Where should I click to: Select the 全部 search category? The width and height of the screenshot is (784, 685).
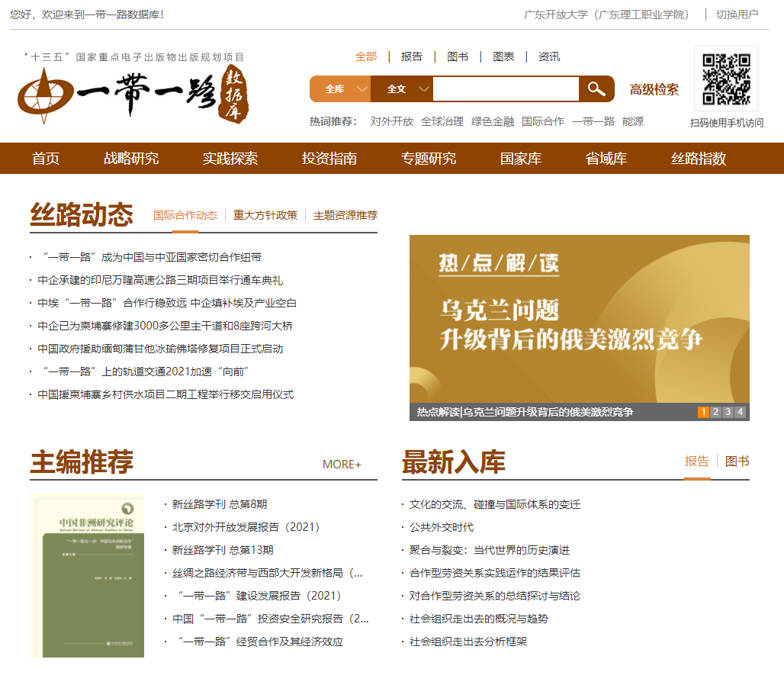[x=366, y=56]
